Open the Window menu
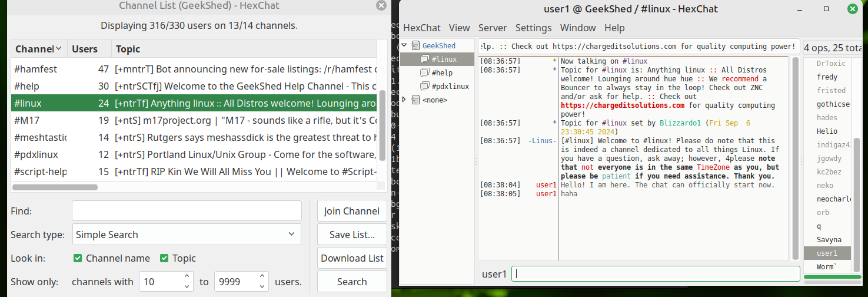Viewport: 868px width, 297px height. pyautogui.click(x=578, y=28)
